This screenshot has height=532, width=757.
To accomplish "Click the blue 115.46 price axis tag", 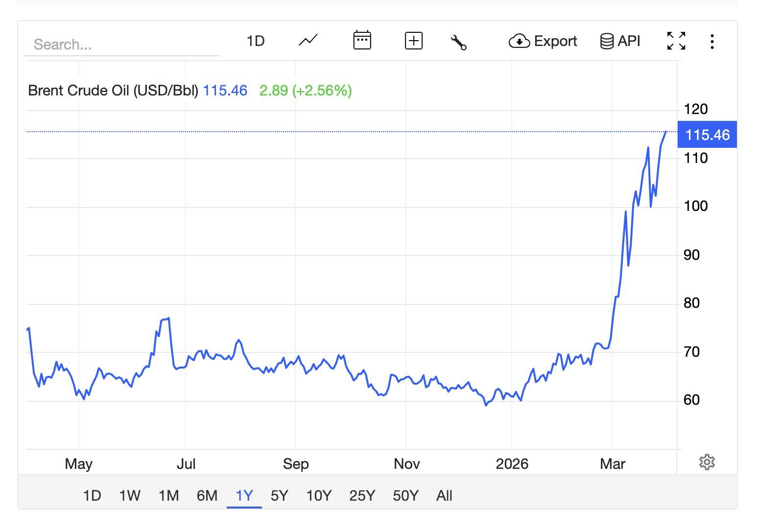I will (x=707, y=135).
